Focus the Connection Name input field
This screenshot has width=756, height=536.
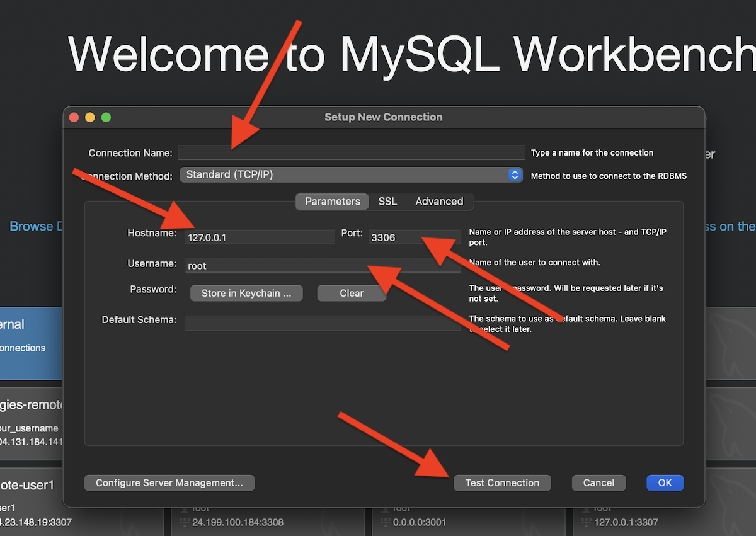[x=352, y=152]
